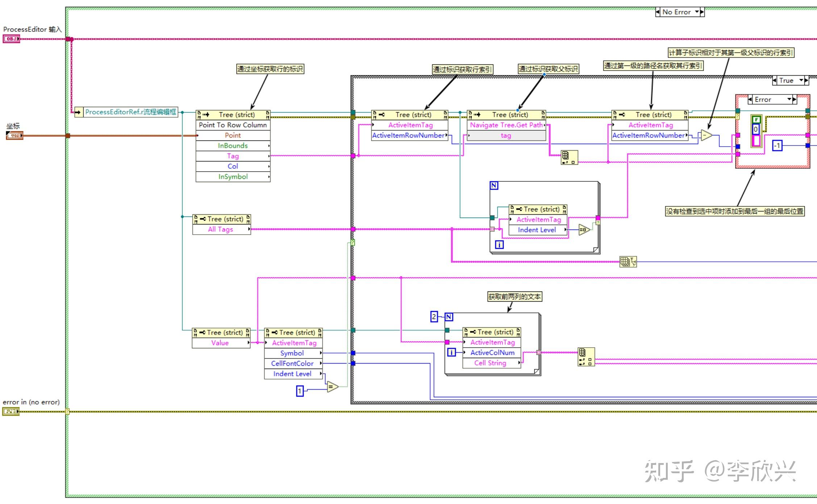The width and height of the screenshot is (817, 504).
Task: Go to previous case of True structure
Action: [x=775, y=80]
